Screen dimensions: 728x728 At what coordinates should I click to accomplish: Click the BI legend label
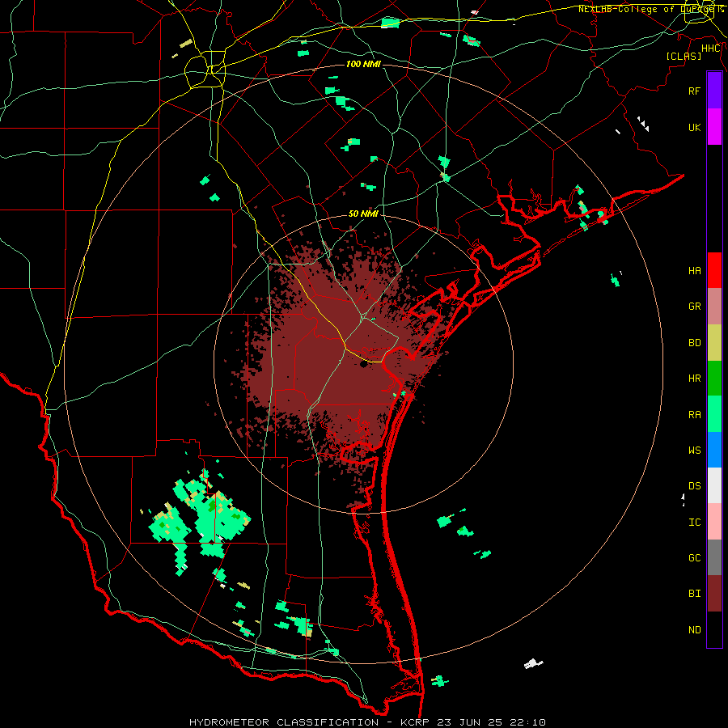pyautogui.click(x=695, y=594)
